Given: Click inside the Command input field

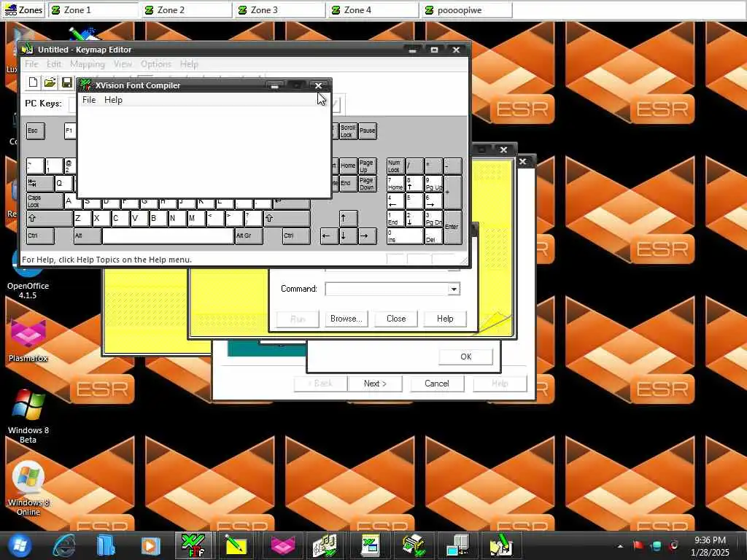Looking at the screenshot, I should [x=387, y=289].
